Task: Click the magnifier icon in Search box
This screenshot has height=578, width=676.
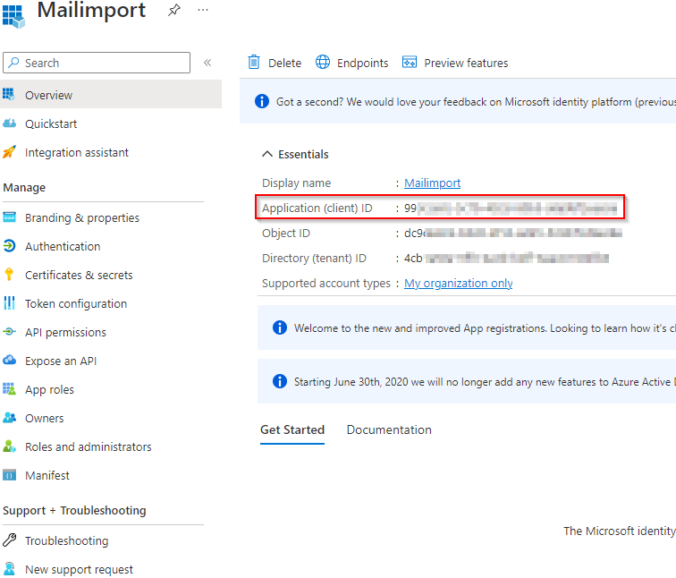Action: (14, 62)
